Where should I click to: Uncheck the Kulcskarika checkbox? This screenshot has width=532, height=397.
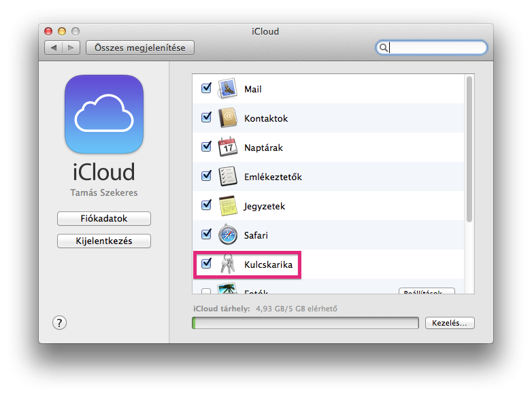pyautogui.click(x=206, y=263)
